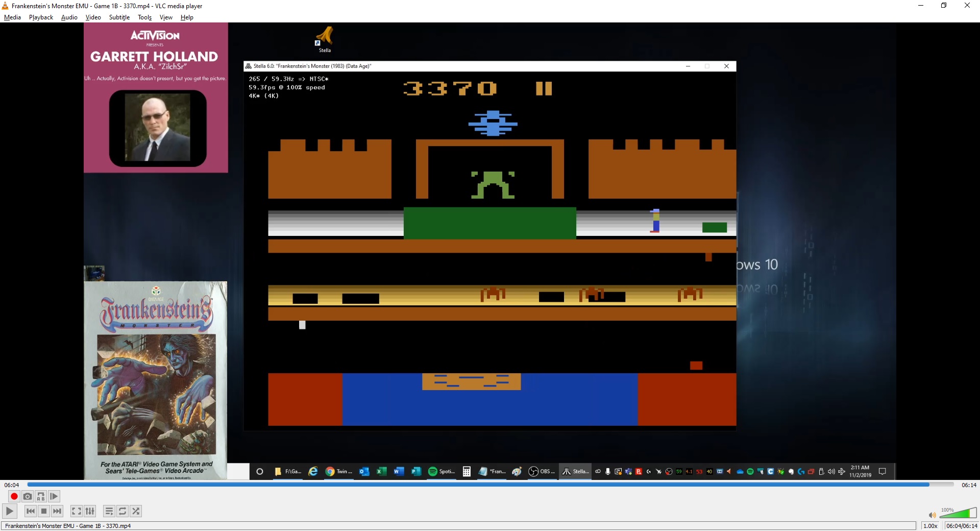Skip to the next media track
This screenshot has width=980, height=531.
coord(57,511)
